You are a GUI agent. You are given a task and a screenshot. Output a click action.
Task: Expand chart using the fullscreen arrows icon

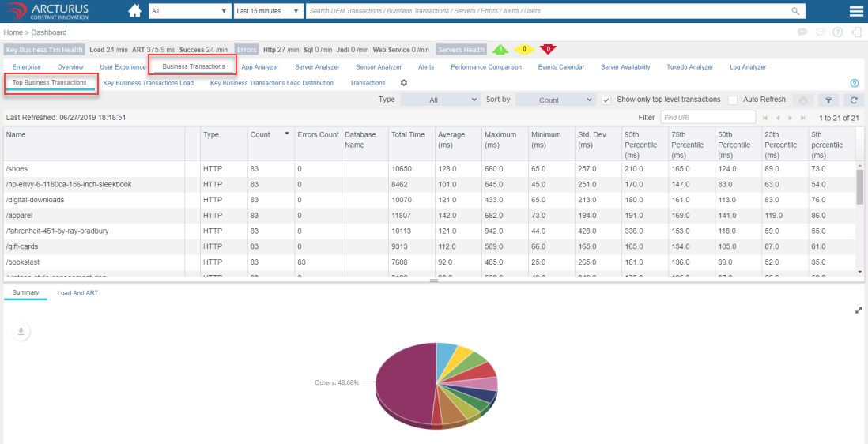point(859,310)
